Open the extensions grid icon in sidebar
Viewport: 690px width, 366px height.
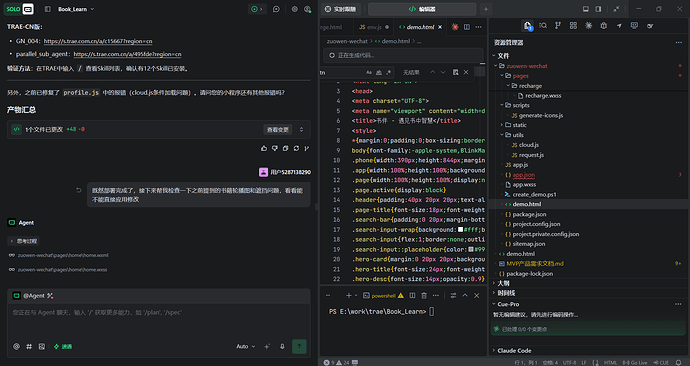(x=573, y=26)
